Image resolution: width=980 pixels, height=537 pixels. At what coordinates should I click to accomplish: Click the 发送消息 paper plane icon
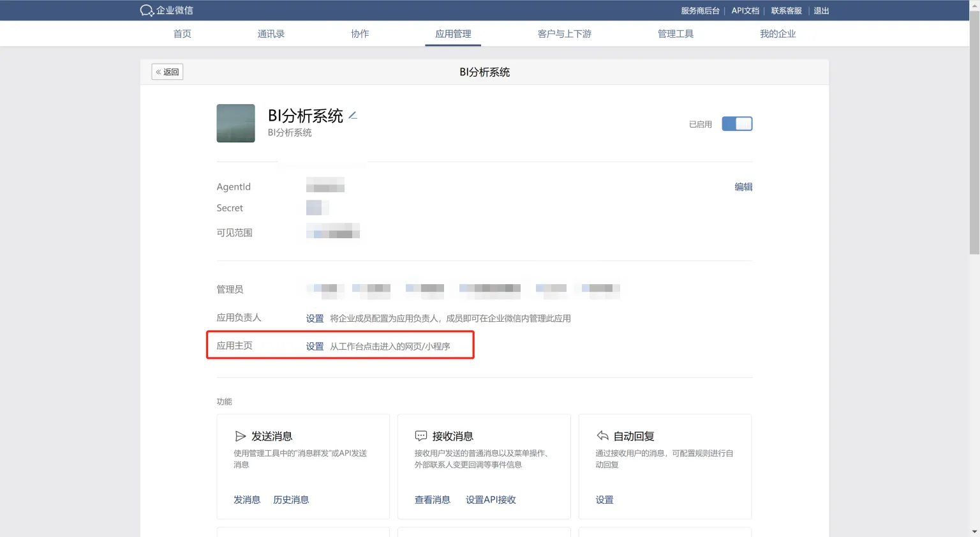click(241, 436)
